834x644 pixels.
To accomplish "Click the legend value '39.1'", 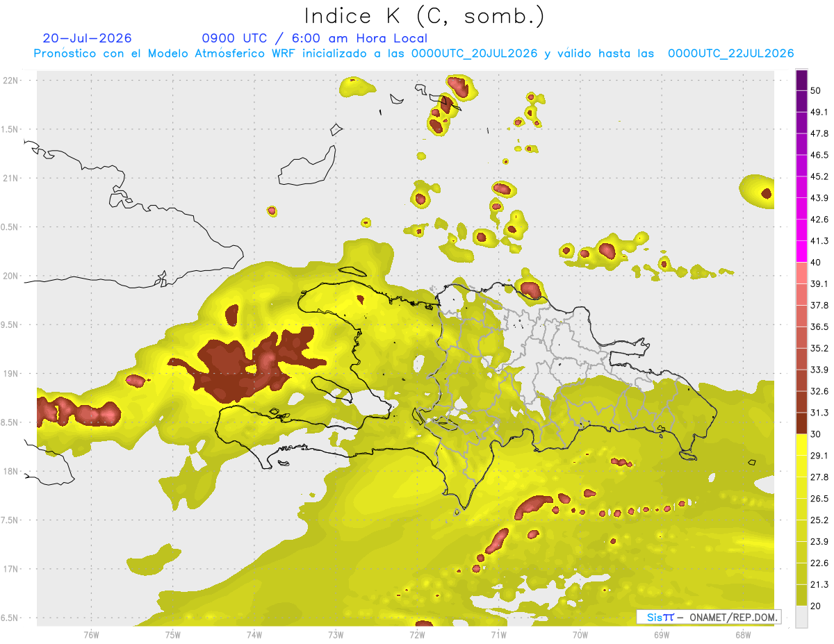I will (x=819, y=283).
